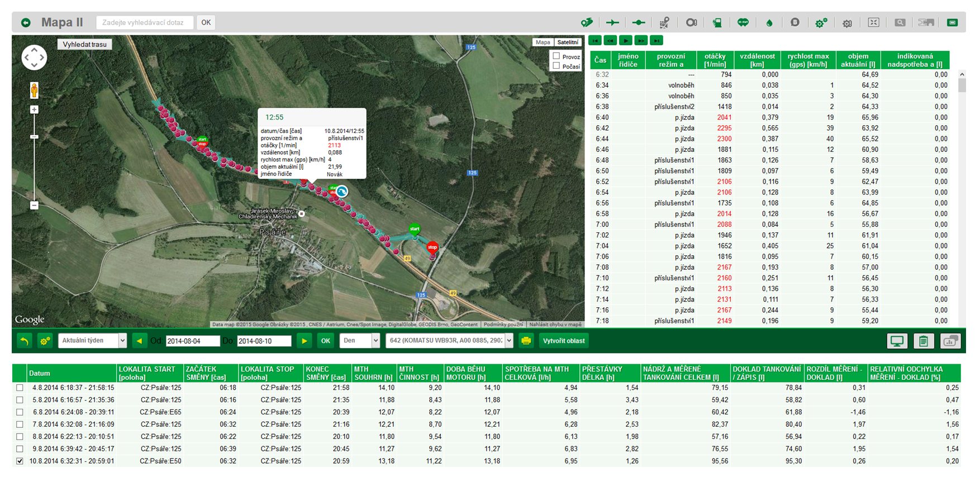Click the Vytvořit oblast button
980x477 pixels.
click(x=564, y=341)
